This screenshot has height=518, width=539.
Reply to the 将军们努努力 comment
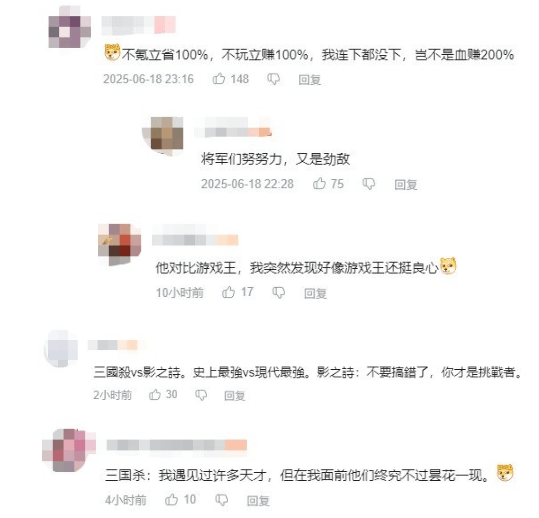pyautogui.click(x=406, y=185)
